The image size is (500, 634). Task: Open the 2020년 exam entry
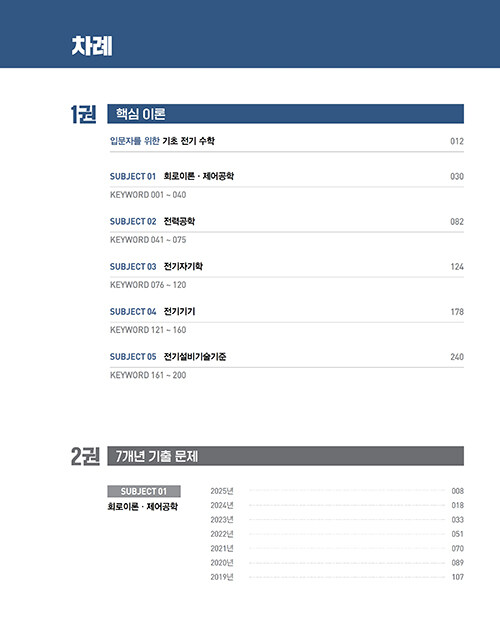click(x=337, y=563)
